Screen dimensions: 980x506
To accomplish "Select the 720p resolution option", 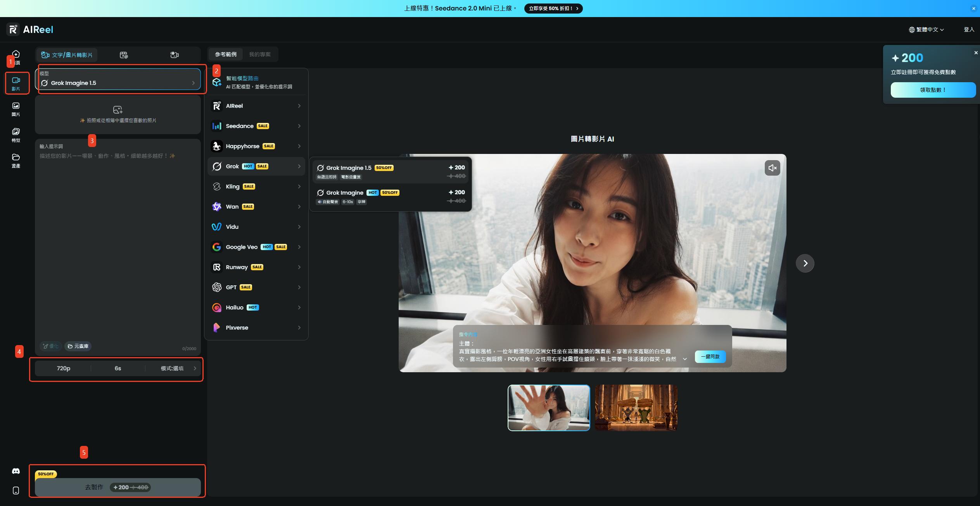I will coord(63,368).
